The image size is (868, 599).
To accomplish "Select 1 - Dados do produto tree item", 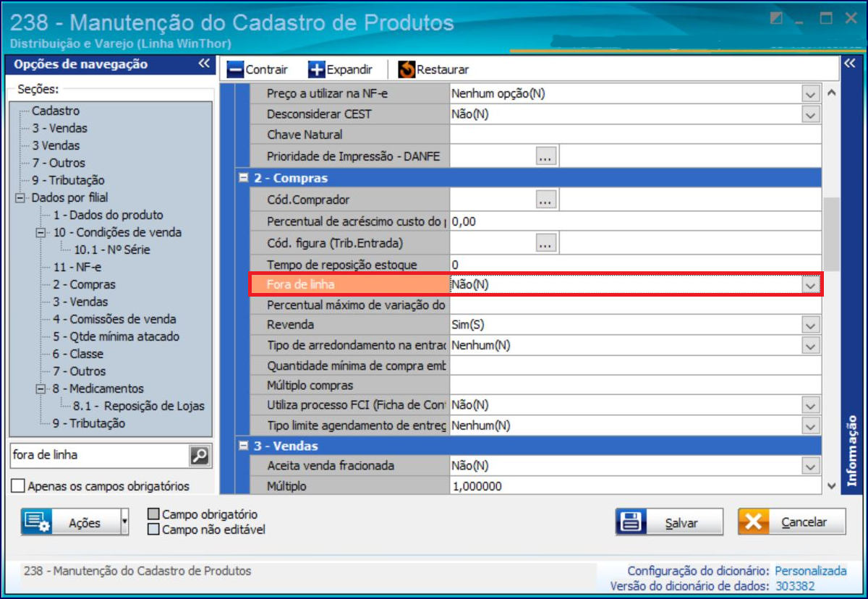I will tap(108, 216).
